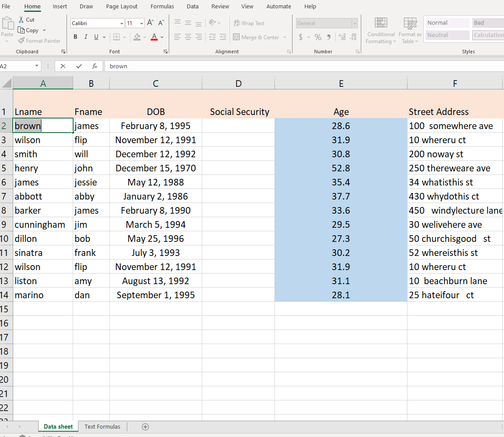
Task: Open the Text Formulas sheet tab
Action: (x=102, y=426)
